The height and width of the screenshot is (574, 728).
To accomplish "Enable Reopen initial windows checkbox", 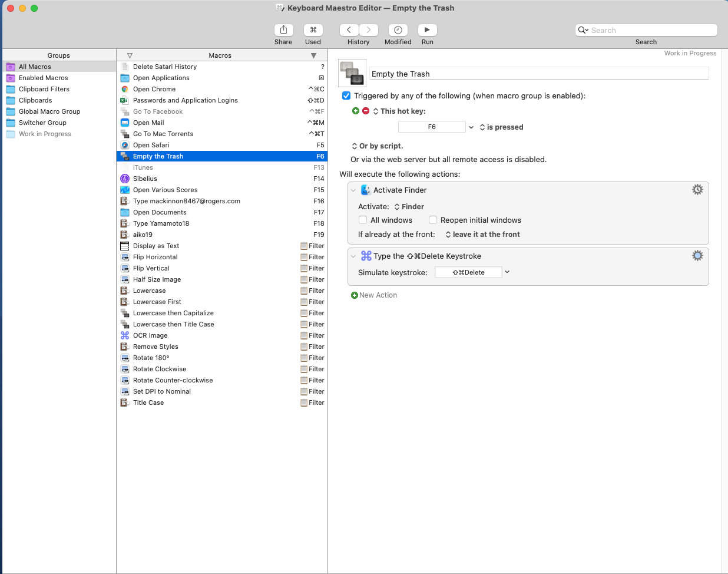I will click(433, 220).
